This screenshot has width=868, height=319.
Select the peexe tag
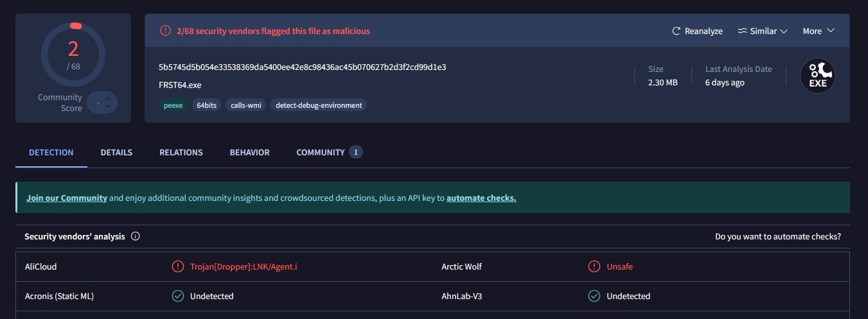tap(173, 105)
